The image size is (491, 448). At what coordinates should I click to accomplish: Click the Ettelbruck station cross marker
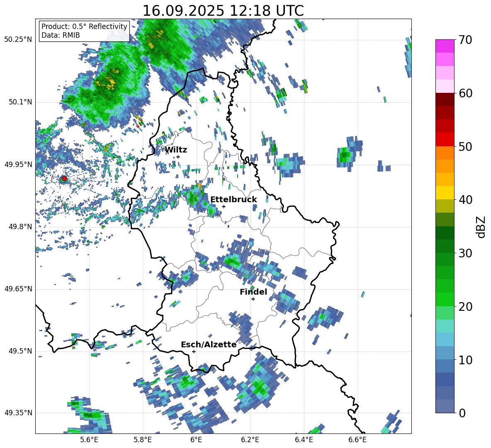click(224, 206)
